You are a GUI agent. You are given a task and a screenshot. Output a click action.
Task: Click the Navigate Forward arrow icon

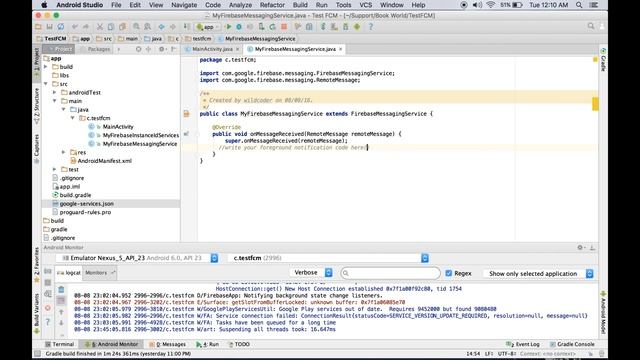click(x=173, y=27)
